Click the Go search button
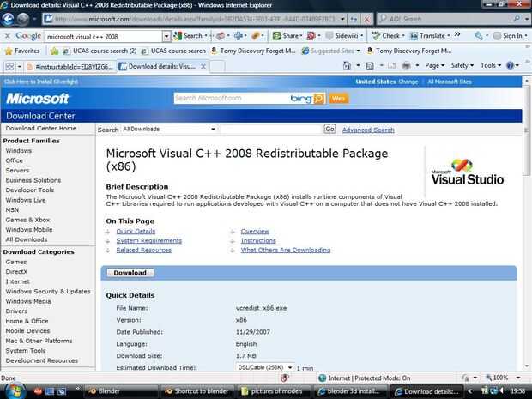532x399 pixels. (329, 130)
